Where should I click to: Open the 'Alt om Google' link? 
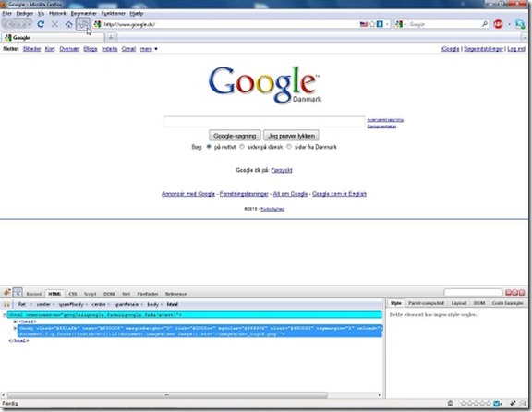click(290, 194)
